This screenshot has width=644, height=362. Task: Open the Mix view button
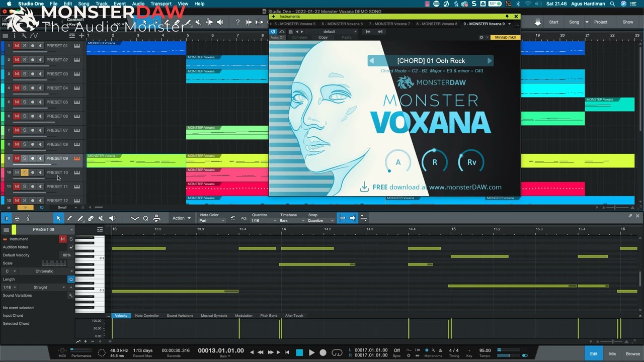click(612, 353)
